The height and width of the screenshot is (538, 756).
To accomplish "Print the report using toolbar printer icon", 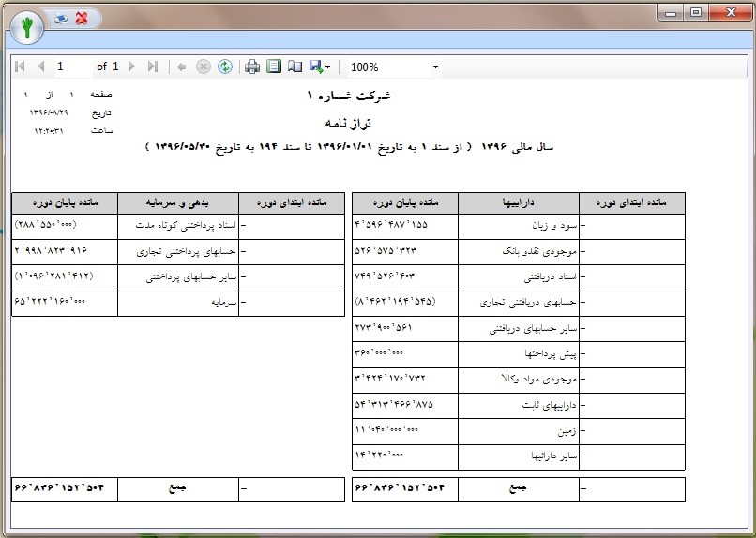I will click(252, 67).
